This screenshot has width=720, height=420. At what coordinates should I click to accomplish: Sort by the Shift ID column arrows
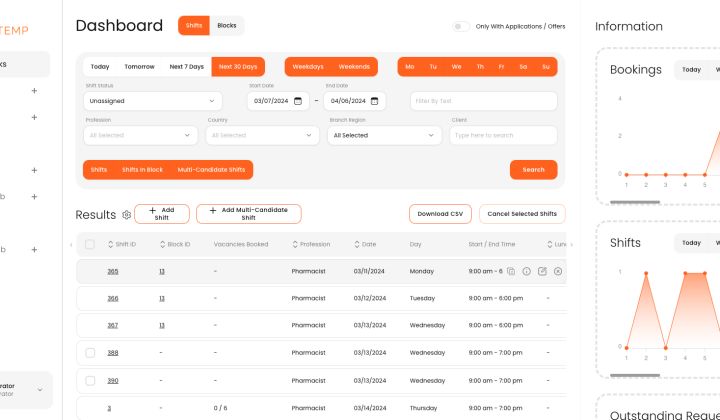pyautogui.click(x=110, y=244)
